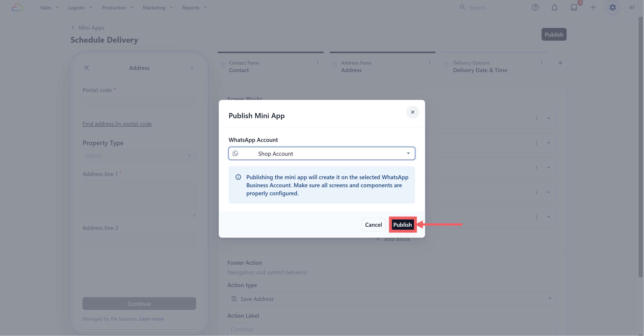Click the Address line 1 text area

point(139,199)
